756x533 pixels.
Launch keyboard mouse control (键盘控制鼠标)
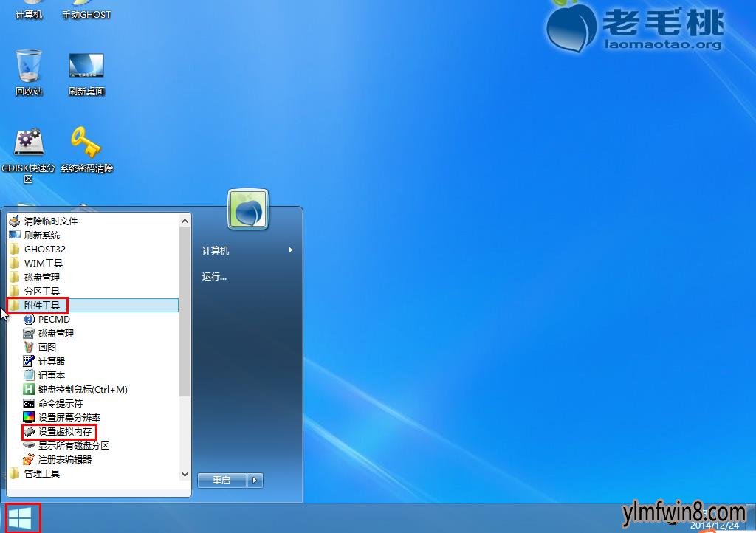pyautogui.click(x=80, y=389)
